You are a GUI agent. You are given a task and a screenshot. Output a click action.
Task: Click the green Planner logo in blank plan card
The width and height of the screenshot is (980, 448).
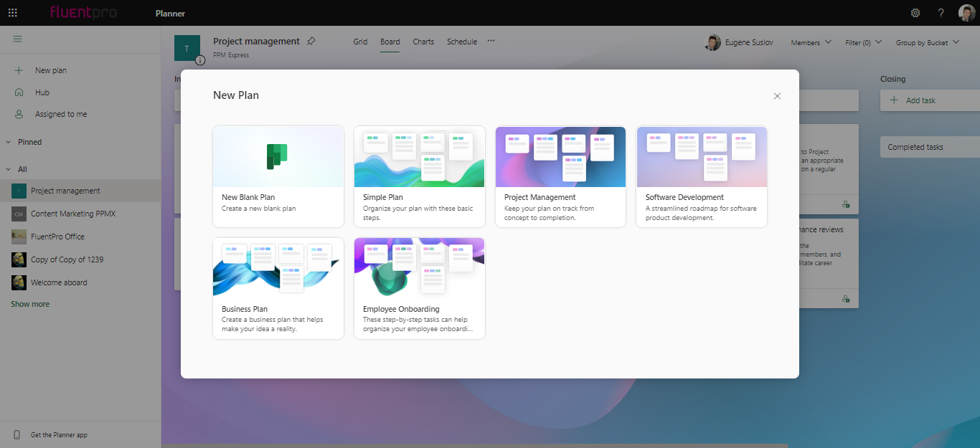click(x=277, y=156)
